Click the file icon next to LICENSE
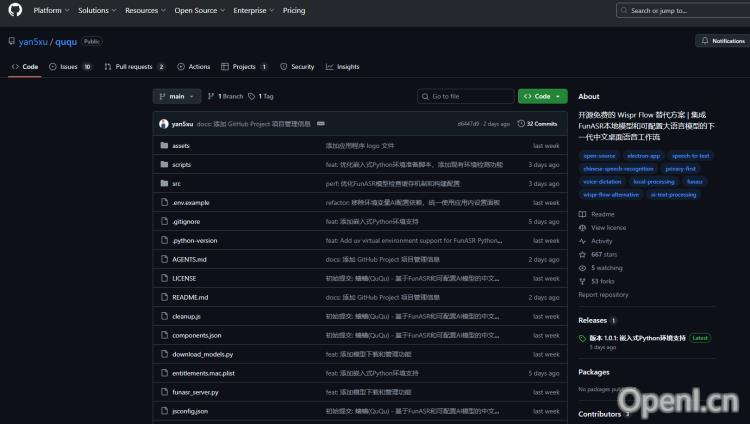Screen dimensions: 750x424 click(x=163, y=278)
